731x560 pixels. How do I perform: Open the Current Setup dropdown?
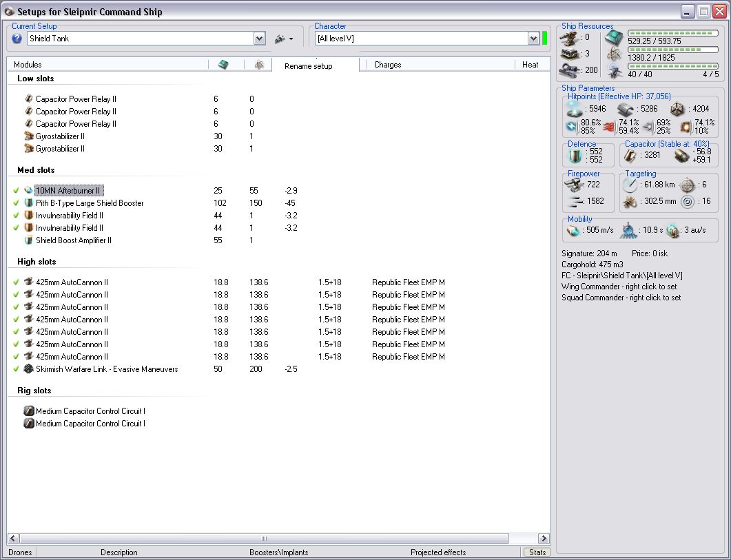click(x=259, y=39)
